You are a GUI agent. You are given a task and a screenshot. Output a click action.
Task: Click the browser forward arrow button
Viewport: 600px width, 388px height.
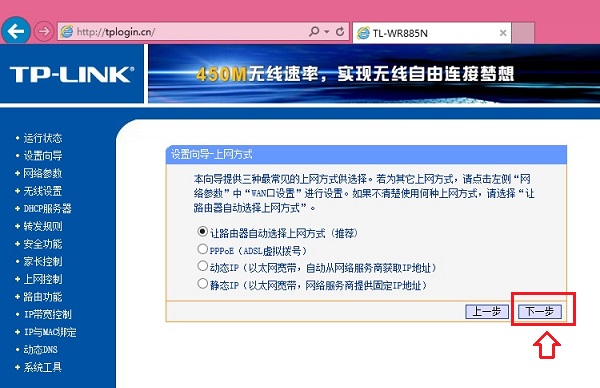(43, 31)
